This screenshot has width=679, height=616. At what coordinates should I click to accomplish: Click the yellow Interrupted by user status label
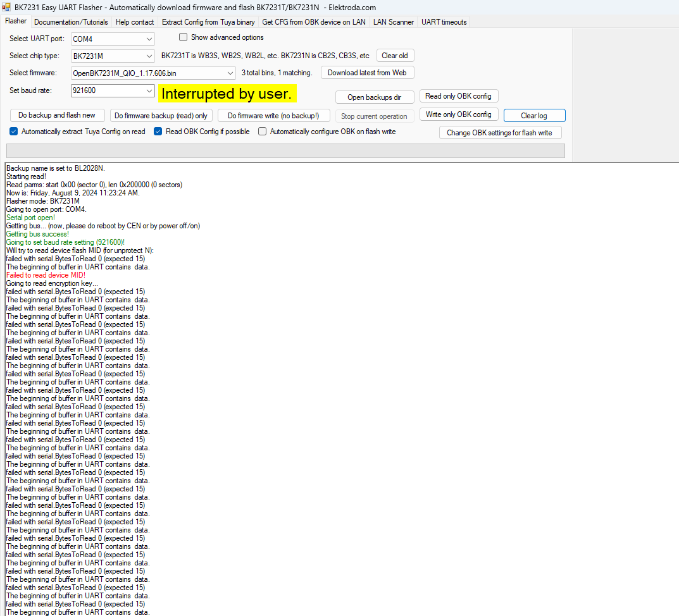[x=227, y=94]
